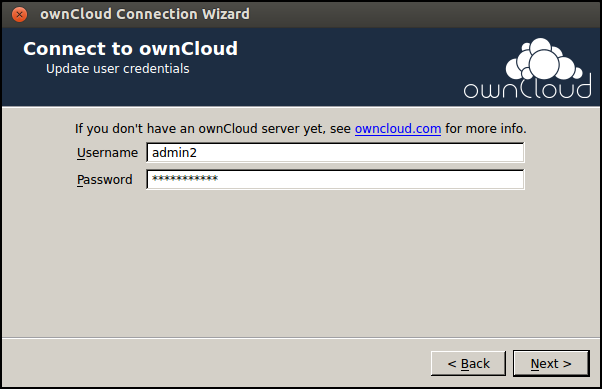The image size is (602, 389).
Task: Click the 'ownCloud Connection Wizard' window title
Action: pyautogui.click(x=145, y=14)
